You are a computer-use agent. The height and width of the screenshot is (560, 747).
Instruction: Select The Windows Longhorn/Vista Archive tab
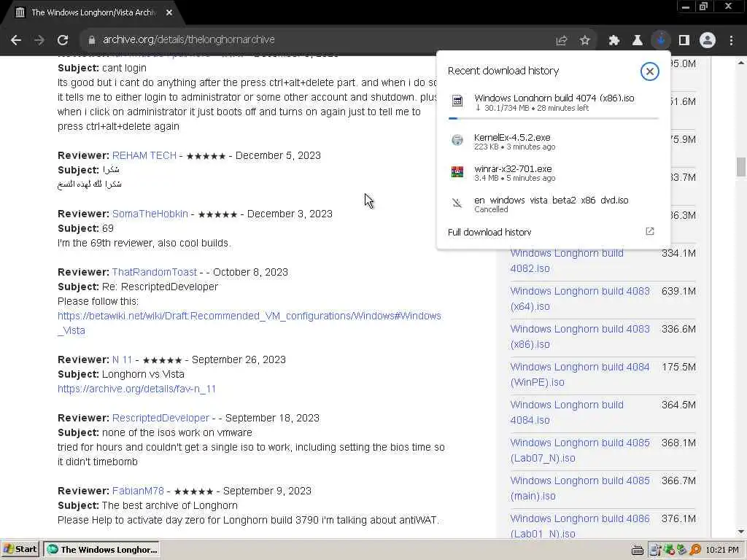pyautogui.click(x=93, y=13)
